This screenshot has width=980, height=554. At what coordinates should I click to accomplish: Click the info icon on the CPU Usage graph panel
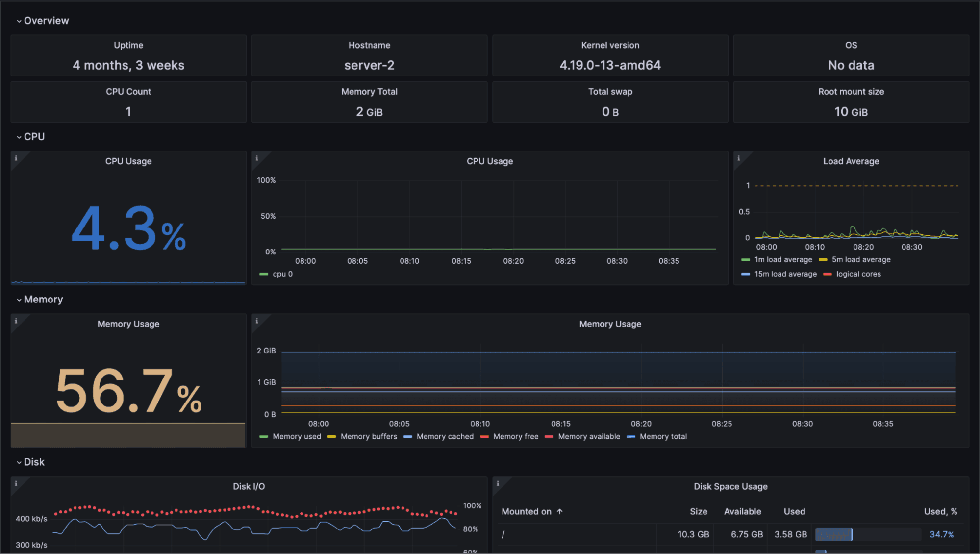tap(257, 158)
